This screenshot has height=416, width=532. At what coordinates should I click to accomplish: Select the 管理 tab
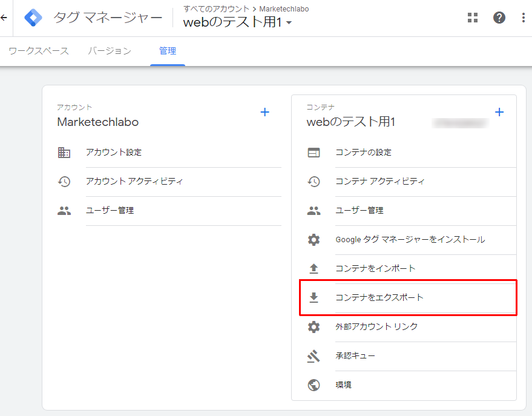tap(168, 51)
